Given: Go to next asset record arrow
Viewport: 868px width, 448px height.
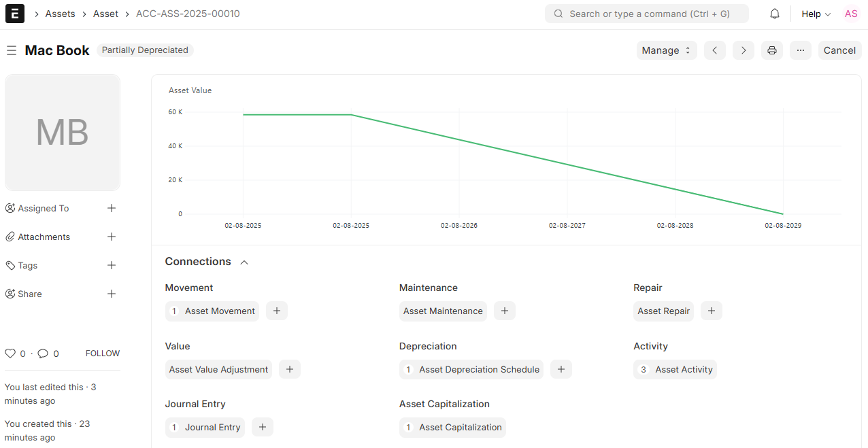Looking at the screenshot, I should tap(743, 50).
